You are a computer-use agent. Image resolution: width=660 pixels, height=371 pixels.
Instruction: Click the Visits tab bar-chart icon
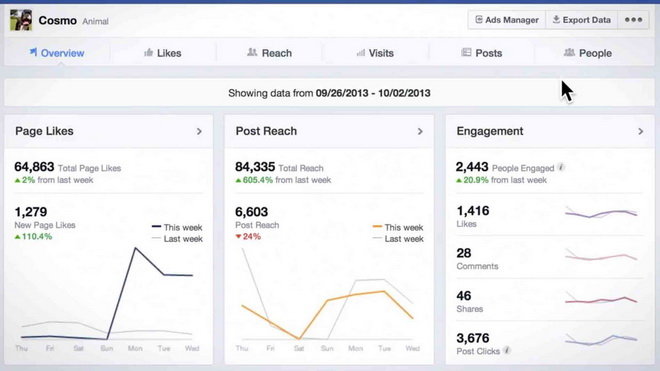pos(361,53)
